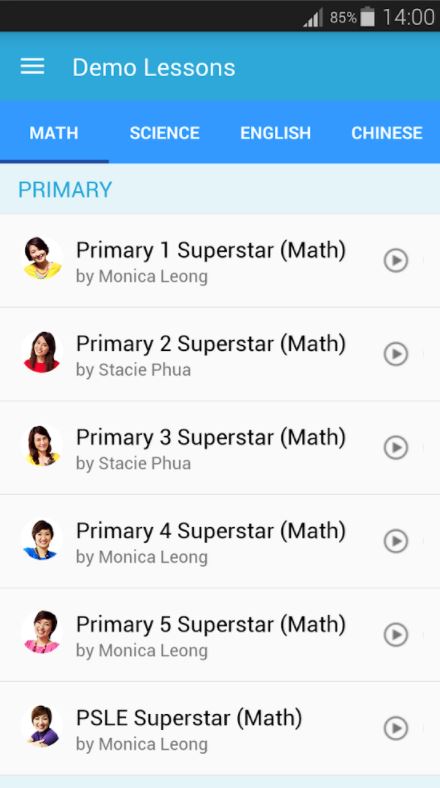The image size is (440, 788).
Task: Tap Monica Leong's avatar for Primary 1
Action: click(42, 258)
